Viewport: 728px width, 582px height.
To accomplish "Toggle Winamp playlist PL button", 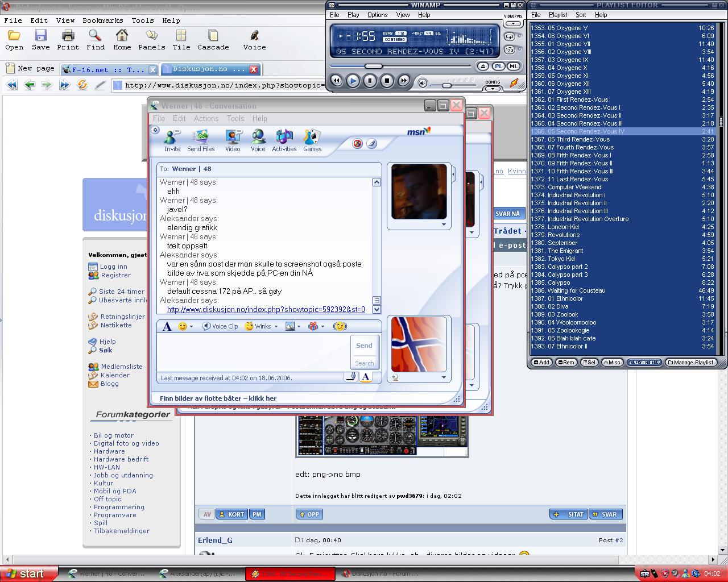I will pyautogui.click(x=498, y=66).
